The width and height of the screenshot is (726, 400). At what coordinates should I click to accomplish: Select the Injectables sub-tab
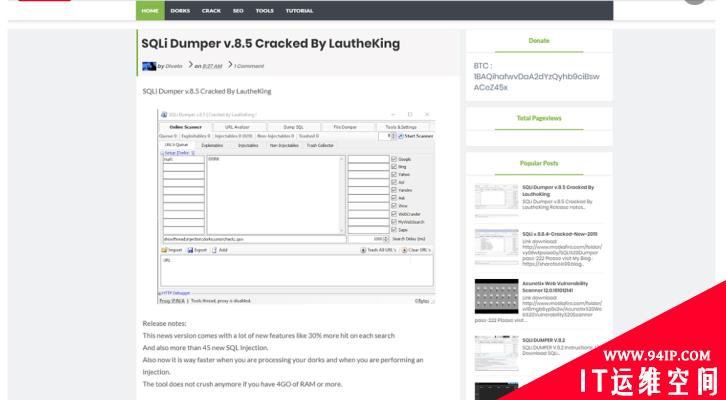[x=248, y=145]
